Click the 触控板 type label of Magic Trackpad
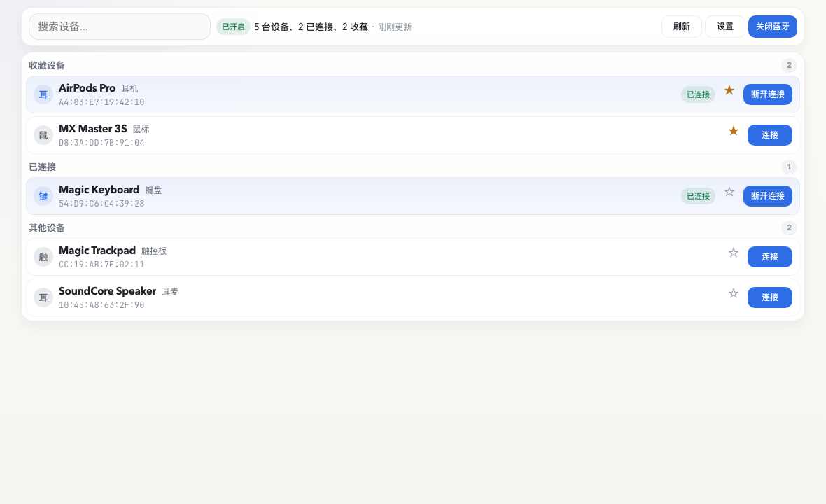This screenshot has width=826, height=504. click(154, 251)
